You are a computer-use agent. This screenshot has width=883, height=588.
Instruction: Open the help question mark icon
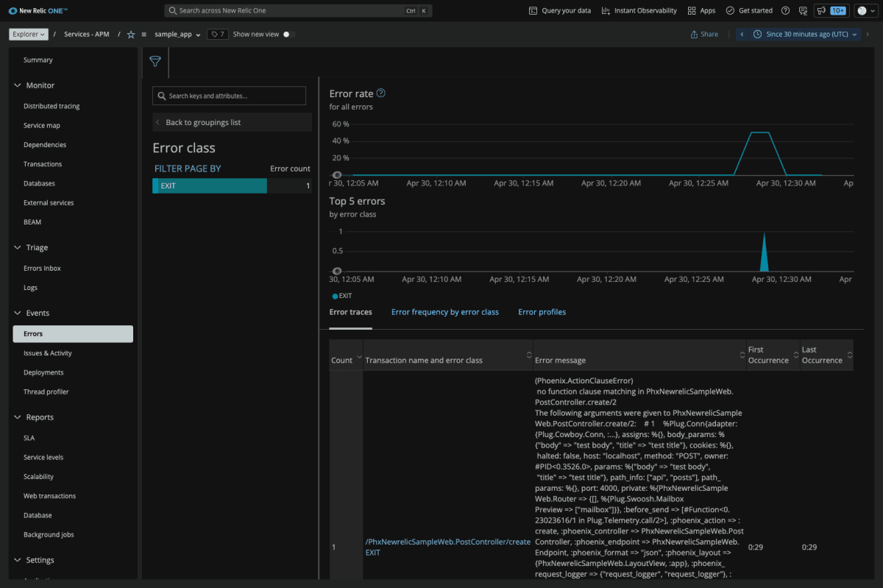tap(786, 11)
